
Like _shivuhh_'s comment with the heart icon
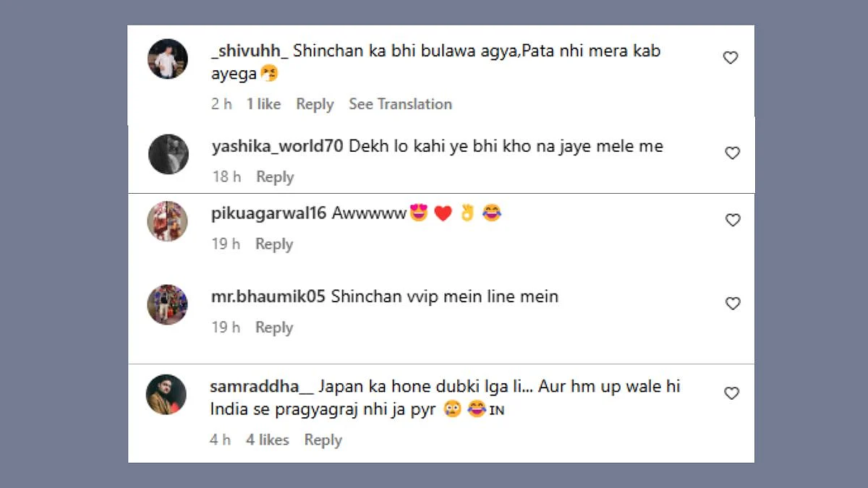coord(731,58)
